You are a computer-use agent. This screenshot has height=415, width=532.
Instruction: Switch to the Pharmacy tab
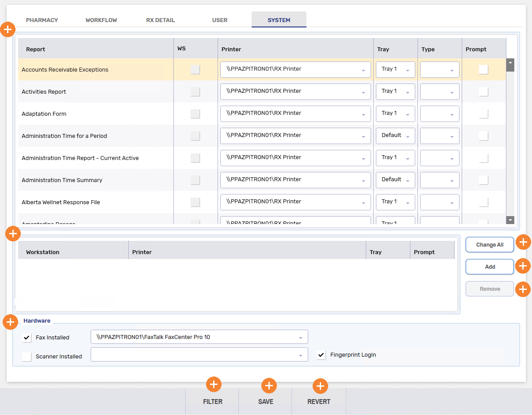[42, 20]
